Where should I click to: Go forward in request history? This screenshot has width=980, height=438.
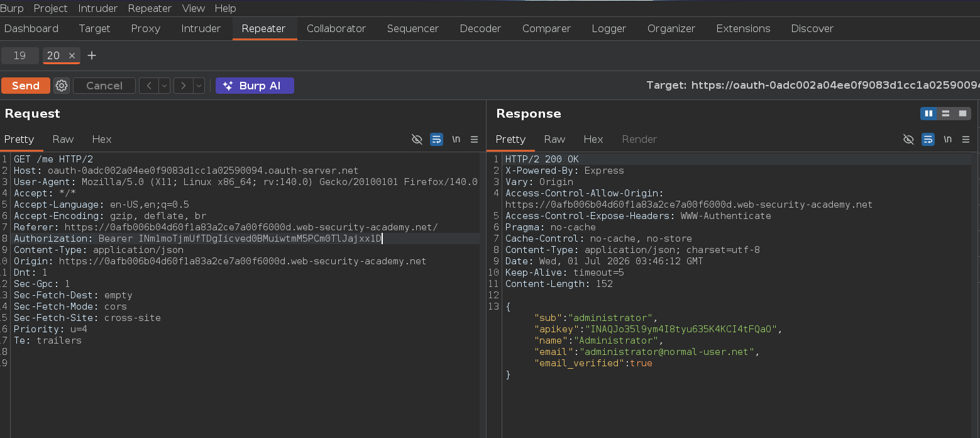(183, 86)
